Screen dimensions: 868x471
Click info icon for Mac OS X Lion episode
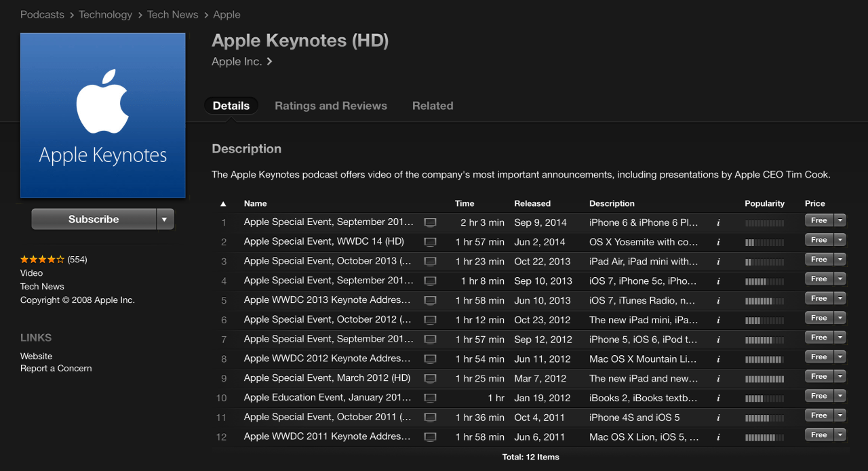(x=718, y=437)
